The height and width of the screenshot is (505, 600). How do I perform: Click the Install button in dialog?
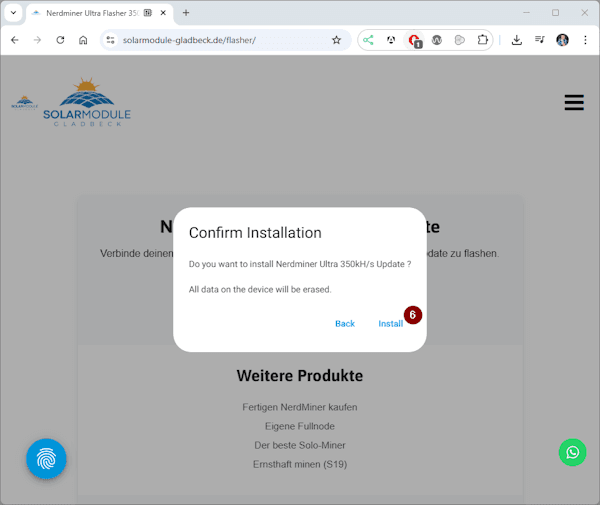click(x=390, y=324)
